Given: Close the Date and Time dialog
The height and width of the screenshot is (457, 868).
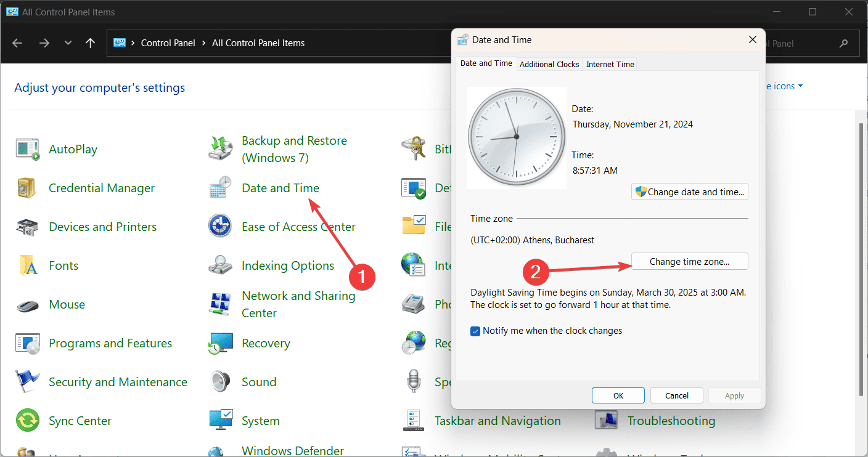Looking at the screenshot, I should 753,39.
